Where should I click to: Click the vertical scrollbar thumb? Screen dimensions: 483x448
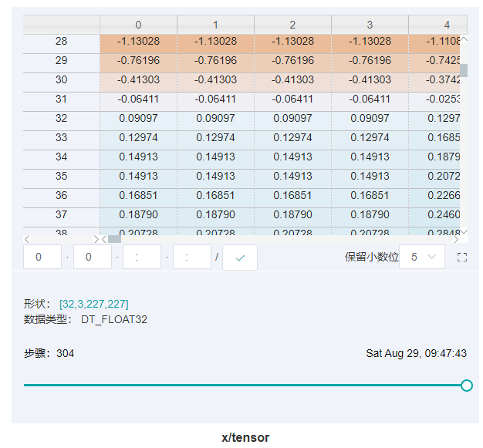click(464, 70)
